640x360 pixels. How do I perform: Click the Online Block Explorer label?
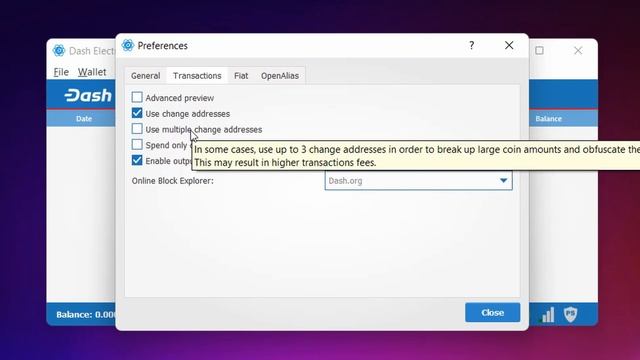point(173,181)
